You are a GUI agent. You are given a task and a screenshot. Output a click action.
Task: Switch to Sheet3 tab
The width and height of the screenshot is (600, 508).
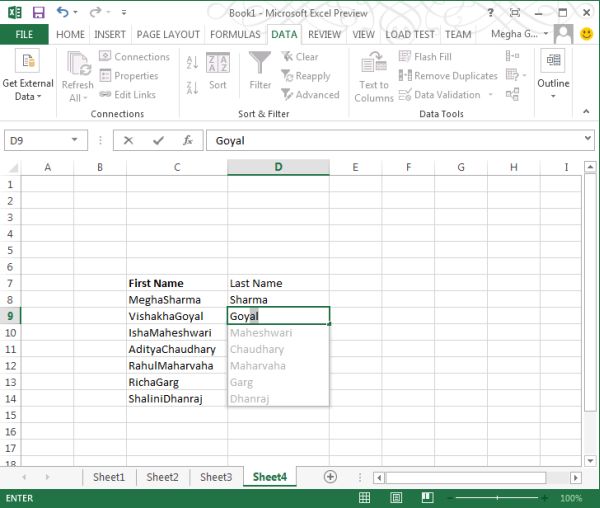pyautogui.click(x=216, y=477)
